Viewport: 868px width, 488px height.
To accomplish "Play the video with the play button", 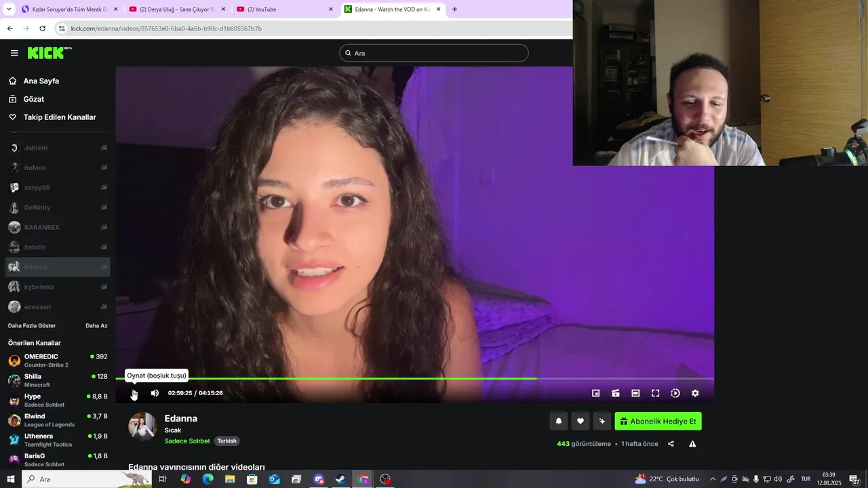I will click(x=134, y=393).
